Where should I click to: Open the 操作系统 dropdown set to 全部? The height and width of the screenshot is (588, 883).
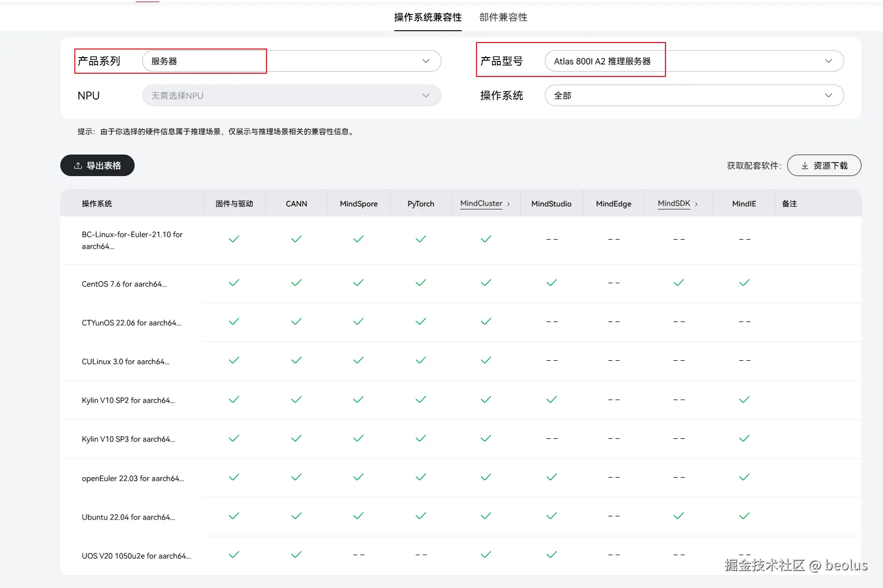pos(693,95)
